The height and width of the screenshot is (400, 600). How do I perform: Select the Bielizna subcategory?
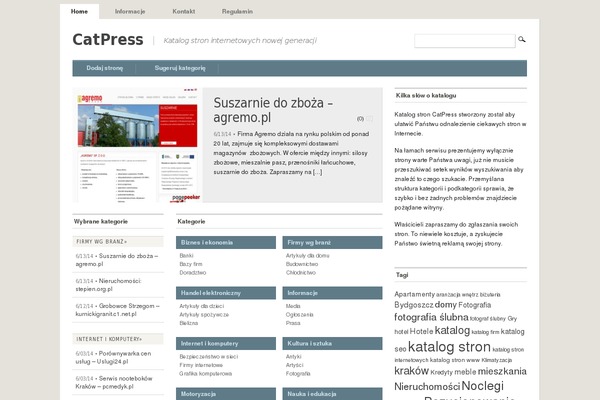tap(189, 323)
